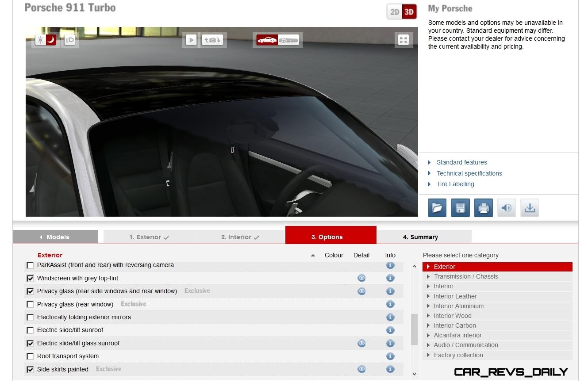Screen dimensions: 588x390
Task: Click the options list scrollbar down arrow
Action: click(414, 374)
